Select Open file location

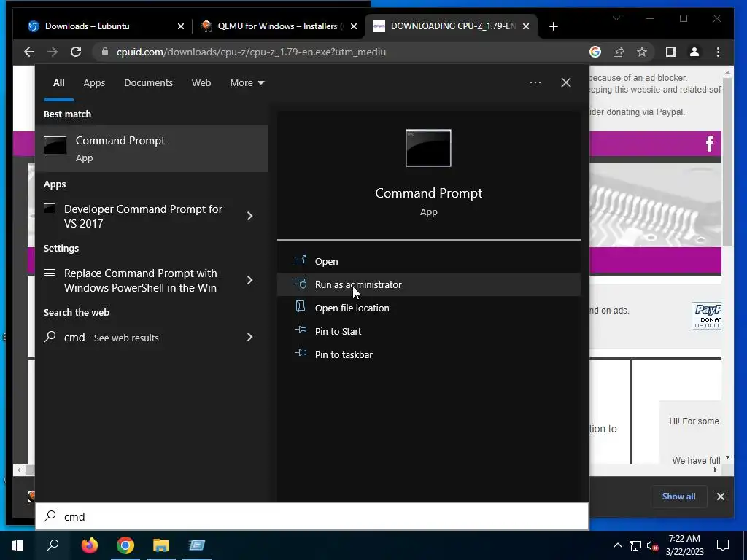click(428, 308)
